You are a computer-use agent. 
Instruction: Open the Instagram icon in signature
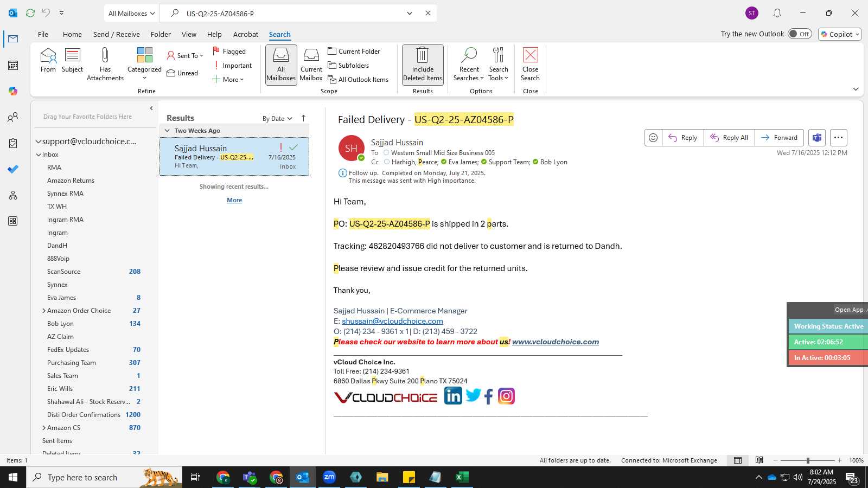(506, 396)
